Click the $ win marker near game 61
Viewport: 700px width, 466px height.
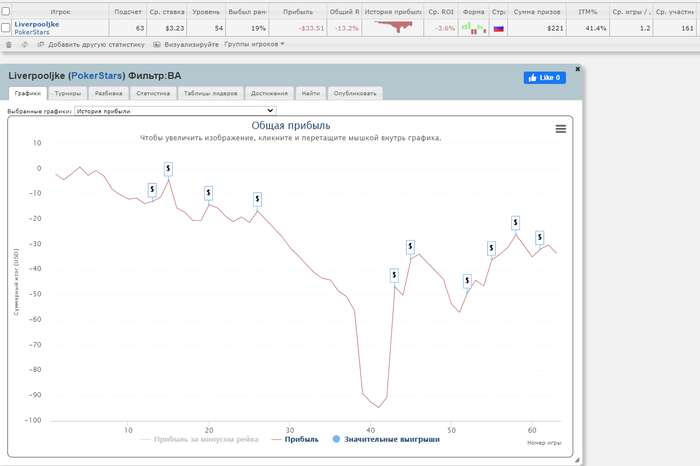[540, 237]
